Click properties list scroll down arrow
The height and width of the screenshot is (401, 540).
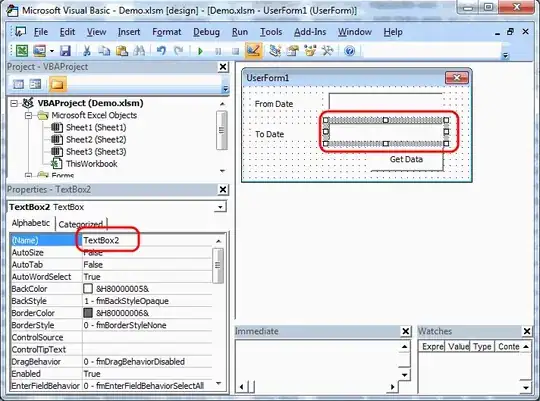pyautogui.click(x=218, y=383)
